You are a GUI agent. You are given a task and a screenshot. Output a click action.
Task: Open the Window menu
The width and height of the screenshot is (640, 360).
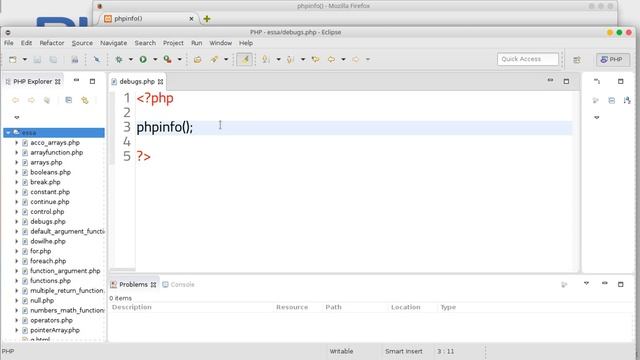click(220, 43)
